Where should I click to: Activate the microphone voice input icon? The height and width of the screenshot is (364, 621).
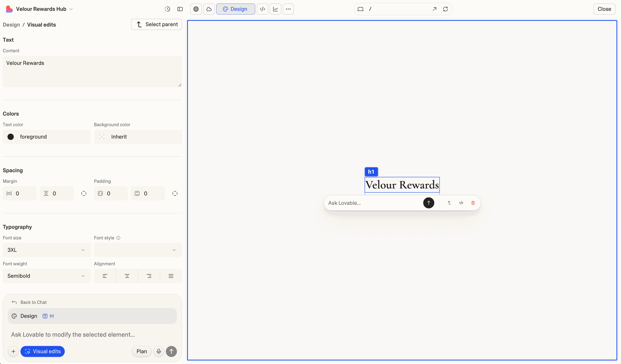pyautogui.click(x=159, y=351)
